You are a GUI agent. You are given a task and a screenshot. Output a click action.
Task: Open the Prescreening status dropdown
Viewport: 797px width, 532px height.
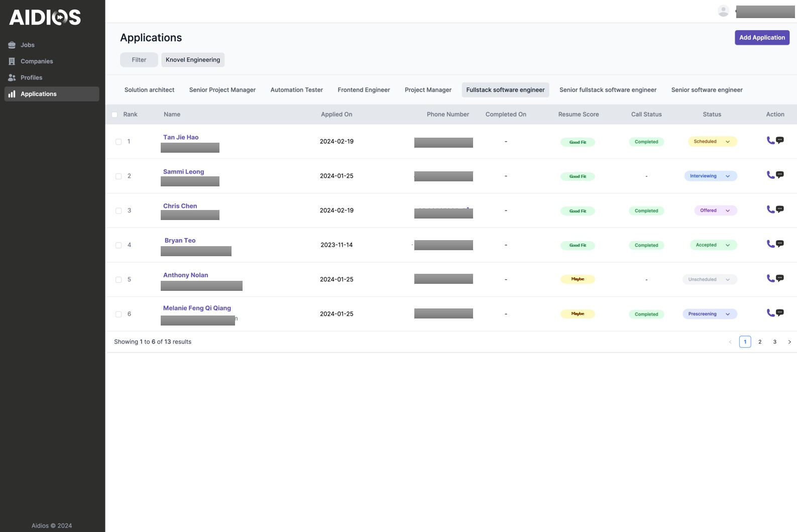point(710,314)
